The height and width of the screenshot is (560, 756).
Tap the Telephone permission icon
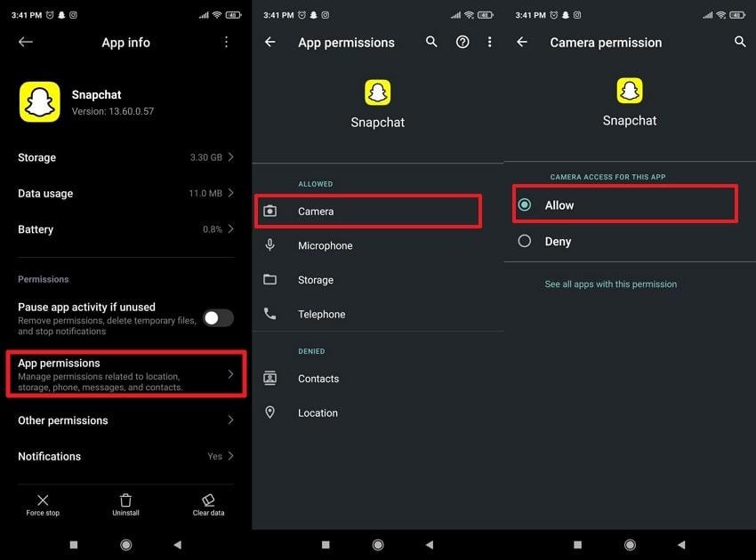270,314
